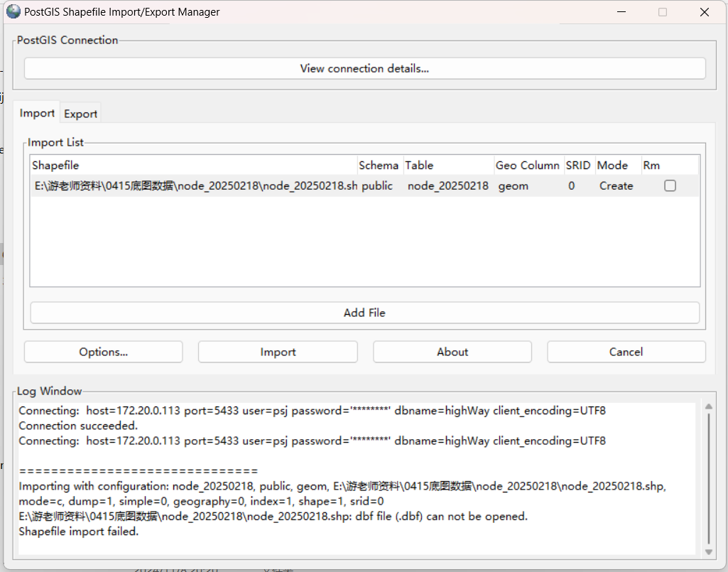This screenshot has height=572, width=728.
Task: Edit the public schema cell
Action: [381, 186]
